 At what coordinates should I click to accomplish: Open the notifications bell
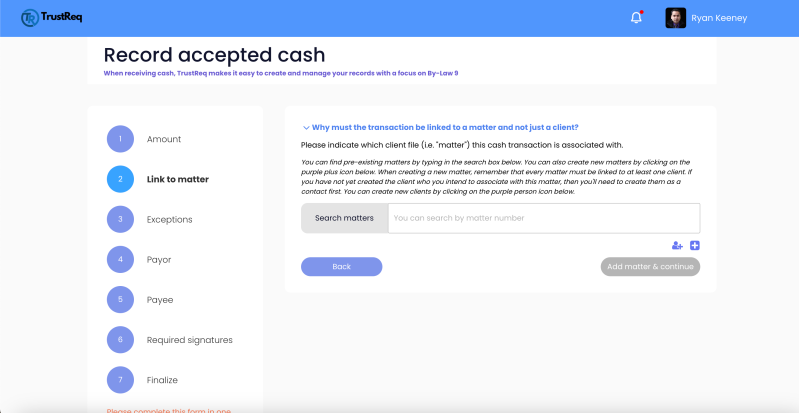[x=636, y=18]
